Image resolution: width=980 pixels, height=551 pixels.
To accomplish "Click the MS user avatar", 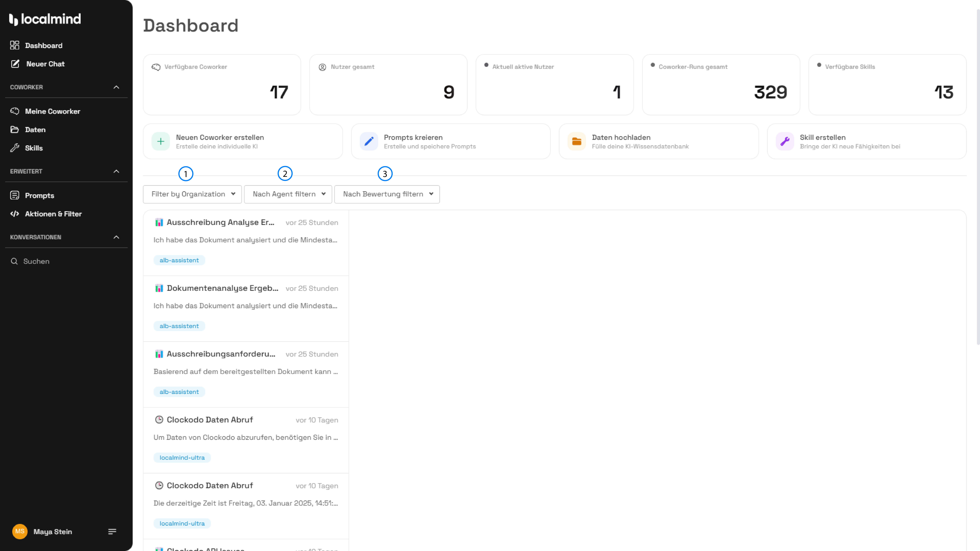I will click(x=20, y=532).
